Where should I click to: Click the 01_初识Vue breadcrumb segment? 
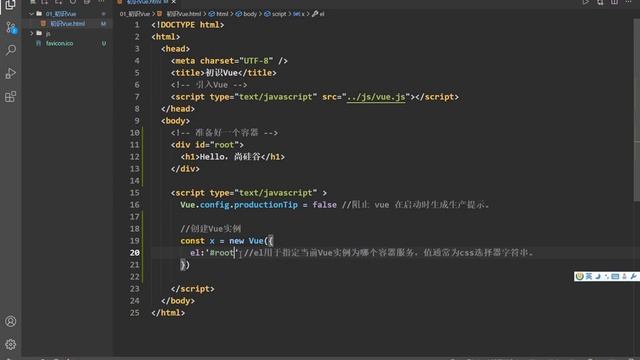click(x=135, y=14)
